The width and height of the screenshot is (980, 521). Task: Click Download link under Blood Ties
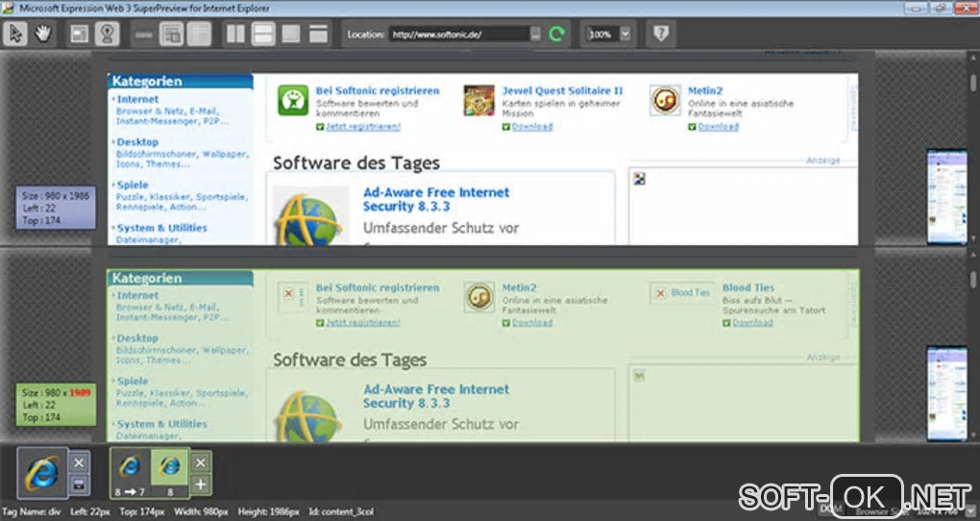752,323
